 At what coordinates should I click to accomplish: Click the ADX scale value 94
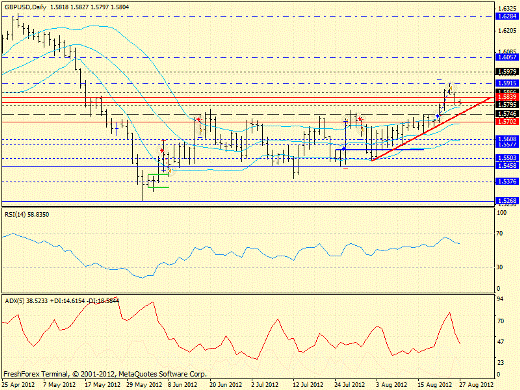500,299
